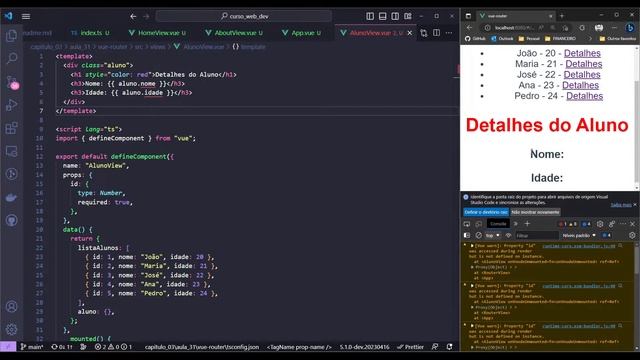
Task: Toggle the primary side bar layout icon
Action: pos(370,16)
